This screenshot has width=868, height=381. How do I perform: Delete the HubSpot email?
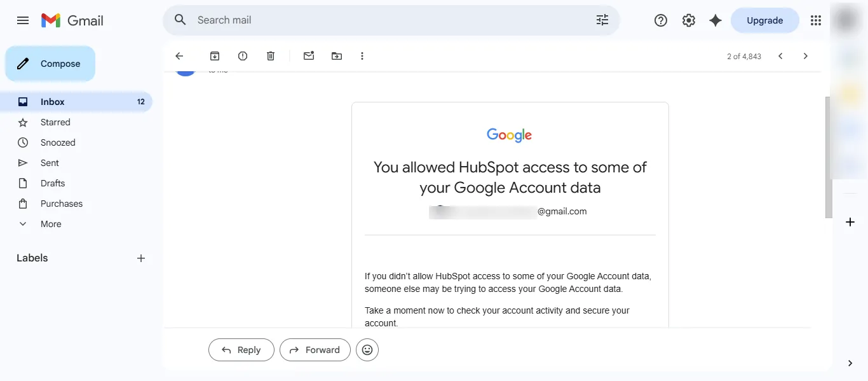pos(270,55)
